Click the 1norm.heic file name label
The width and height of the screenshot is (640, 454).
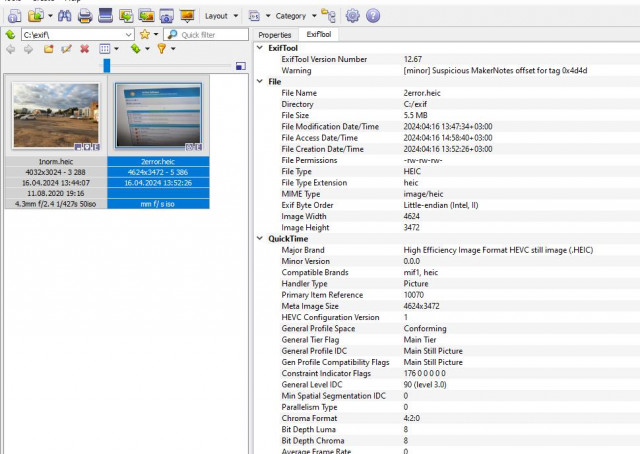(56, 162)
